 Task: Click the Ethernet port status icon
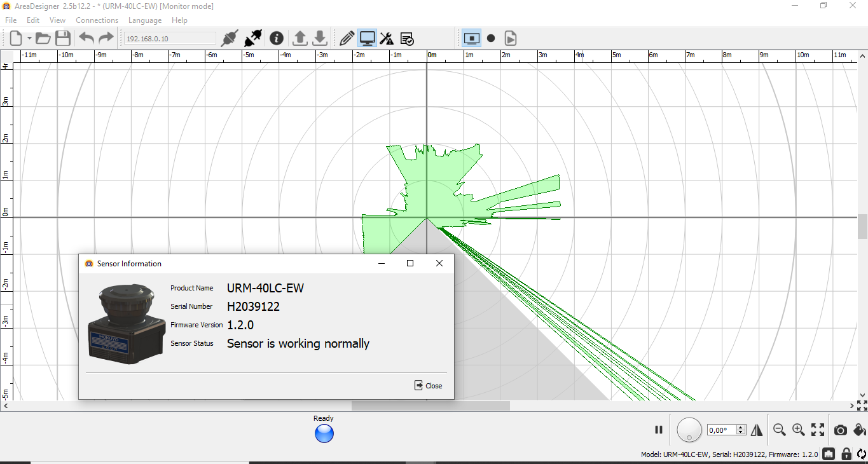point(828,454)
